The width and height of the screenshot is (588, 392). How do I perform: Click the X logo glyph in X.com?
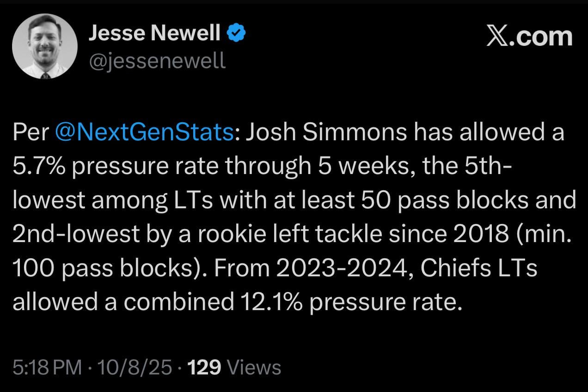point(497,36)
